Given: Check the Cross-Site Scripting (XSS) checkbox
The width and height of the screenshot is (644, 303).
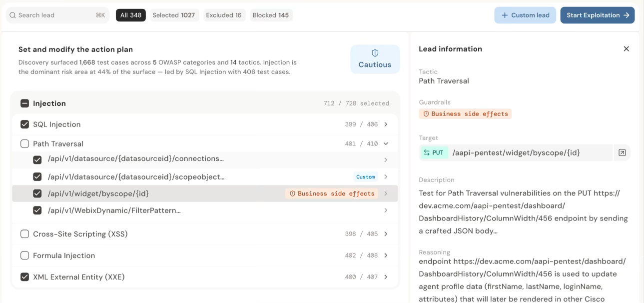Looking at the screenshot, I should click(x=24, y=234).
